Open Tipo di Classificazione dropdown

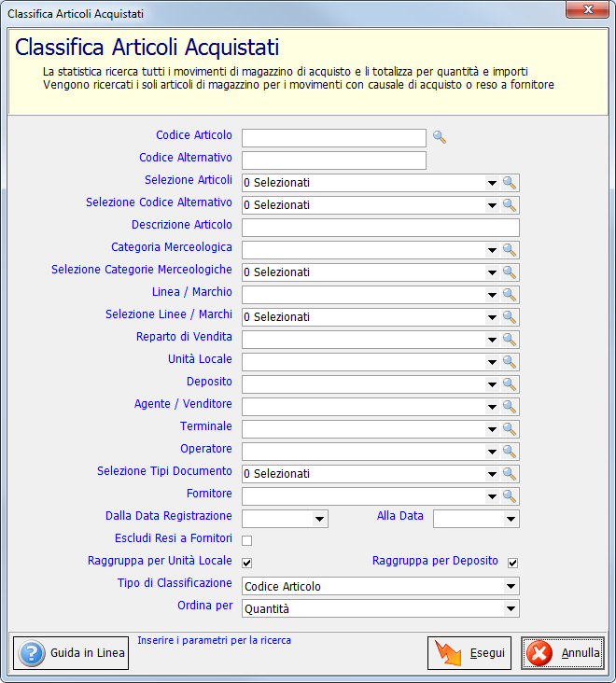511,586
